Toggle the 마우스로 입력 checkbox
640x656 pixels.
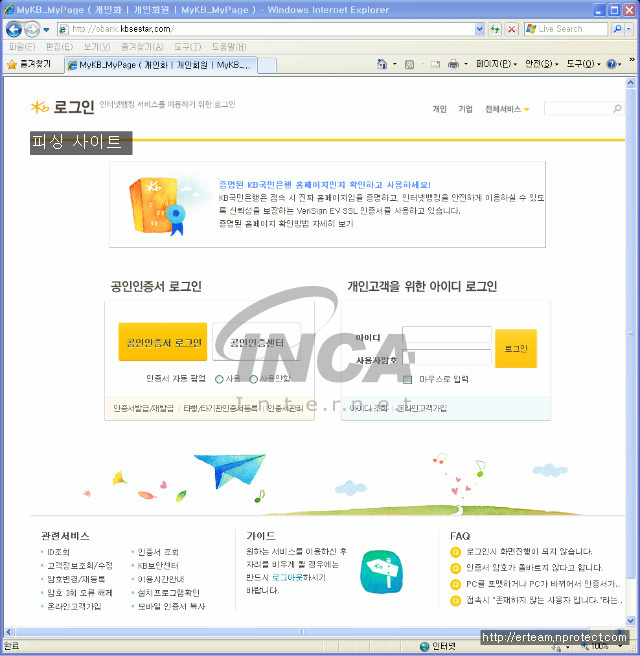[x=407, y=379]
